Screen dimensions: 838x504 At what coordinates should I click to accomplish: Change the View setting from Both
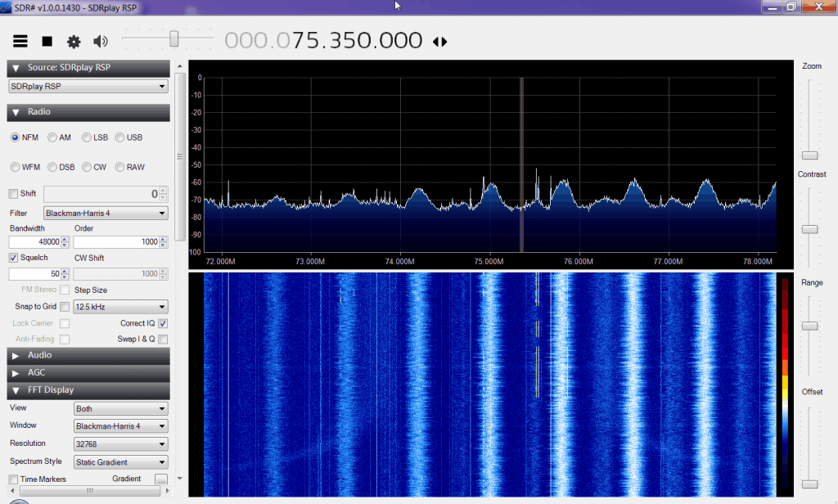(x=119, y=408)
